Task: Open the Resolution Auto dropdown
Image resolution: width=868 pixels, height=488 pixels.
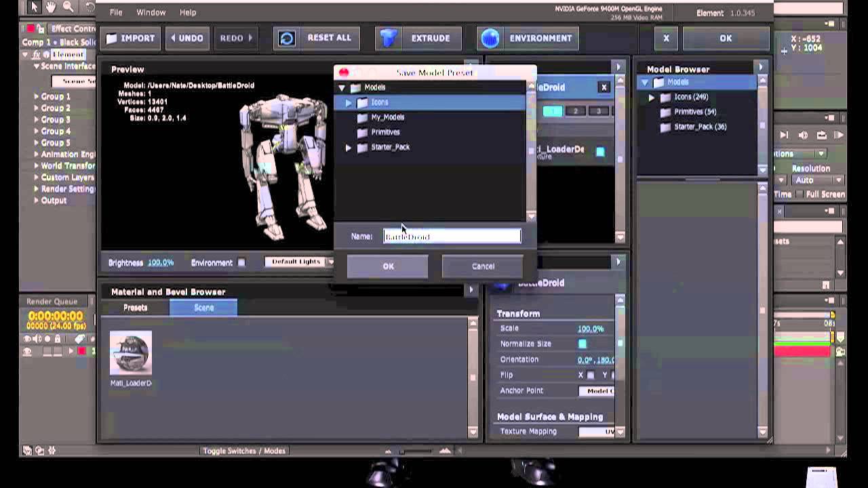Action: (818, 180)
